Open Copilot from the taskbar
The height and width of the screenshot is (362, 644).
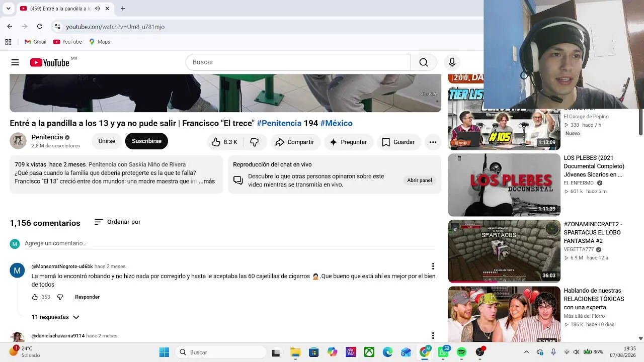click(332, 352)
